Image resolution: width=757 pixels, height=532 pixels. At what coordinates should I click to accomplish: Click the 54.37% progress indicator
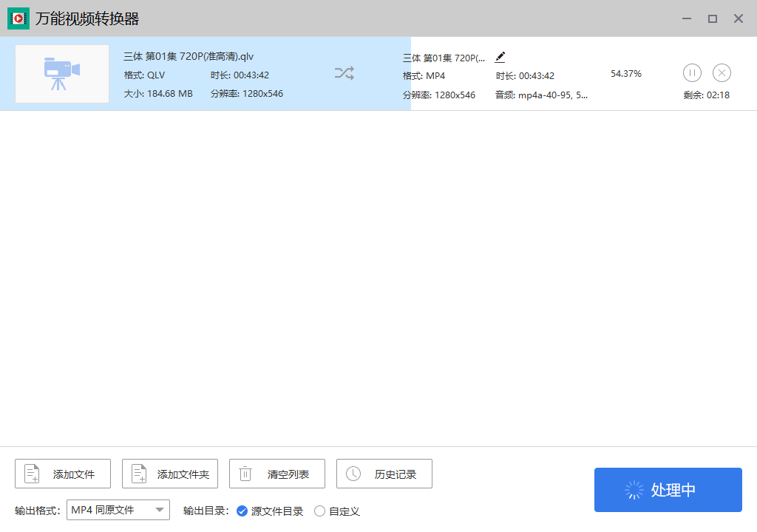click(625, 74)
